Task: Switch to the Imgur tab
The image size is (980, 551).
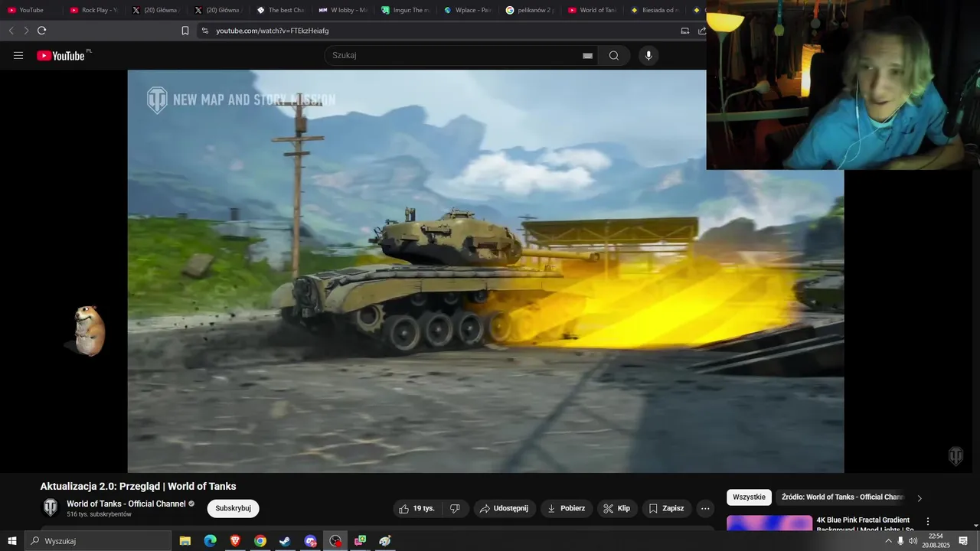Action: [x=405, y=10]
